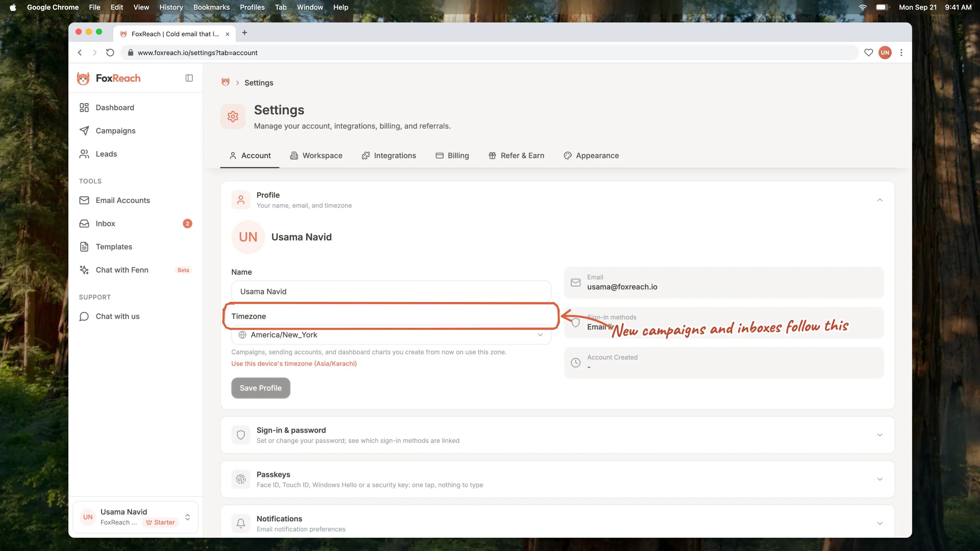
Task: Reload the current page
Action: 110,52
